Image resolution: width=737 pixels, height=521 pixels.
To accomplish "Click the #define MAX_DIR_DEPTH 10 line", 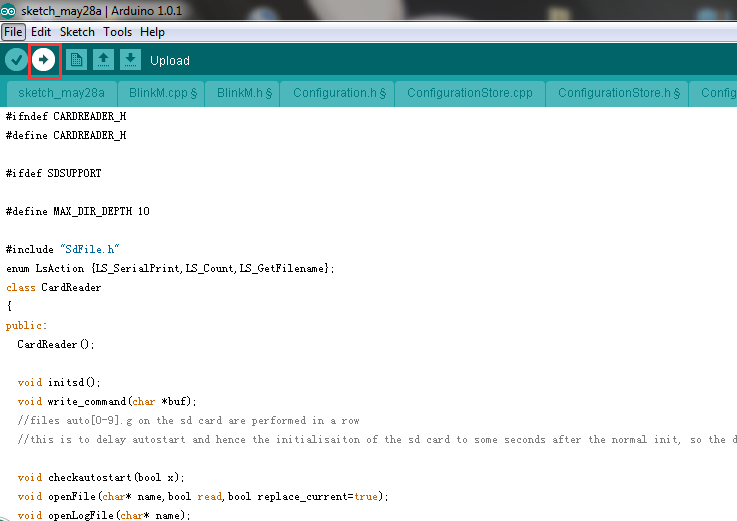I will pyautogui.click(x=77, y=211).
